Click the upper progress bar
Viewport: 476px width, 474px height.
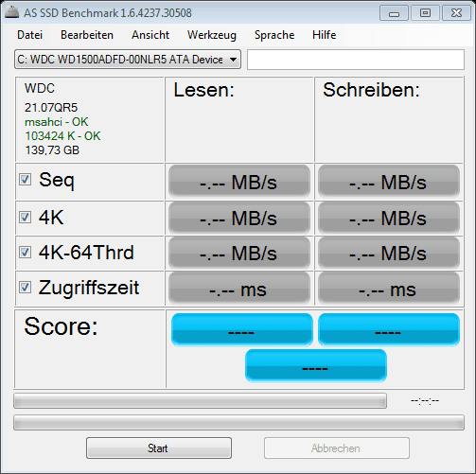(x=200, y=401)
